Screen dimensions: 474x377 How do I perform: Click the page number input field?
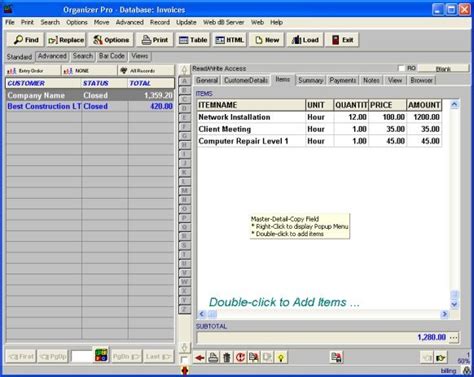pos(81,357)
